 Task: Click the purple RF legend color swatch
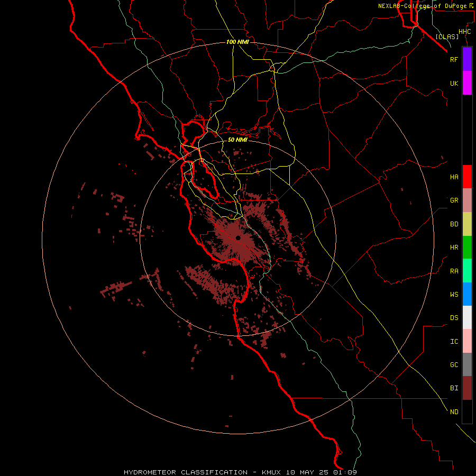pos(467,59)
